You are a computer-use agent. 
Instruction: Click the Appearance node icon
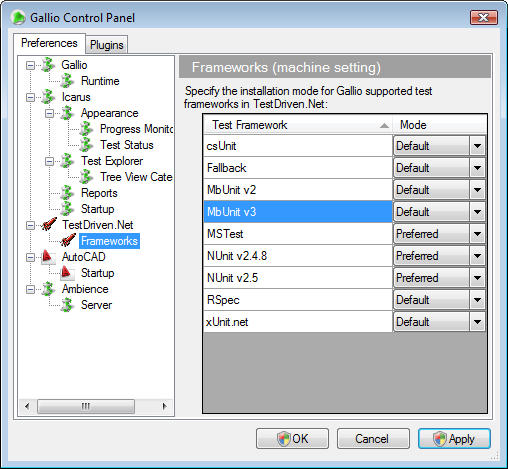[67, 113]
